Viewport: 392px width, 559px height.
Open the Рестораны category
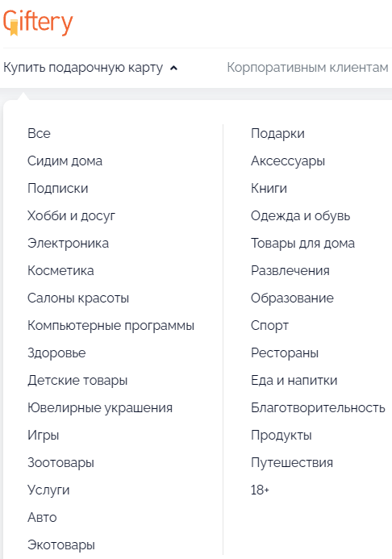point(285,353)
